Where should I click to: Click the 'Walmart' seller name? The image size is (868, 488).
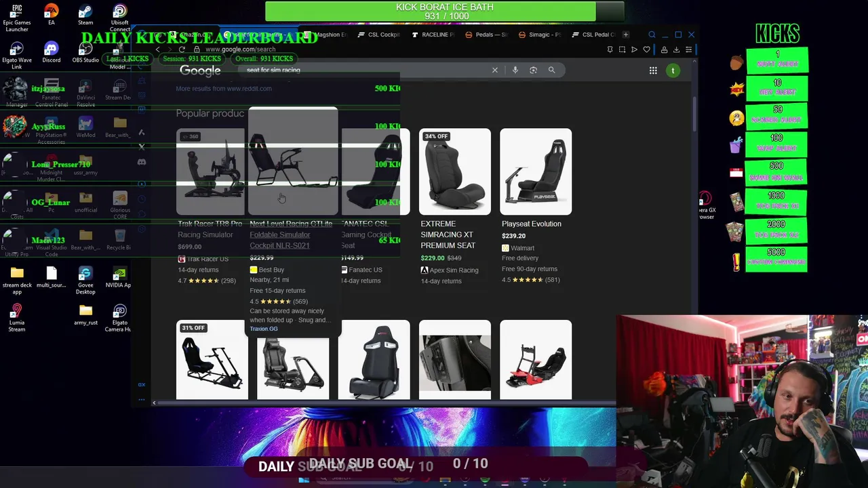point(522,248)
